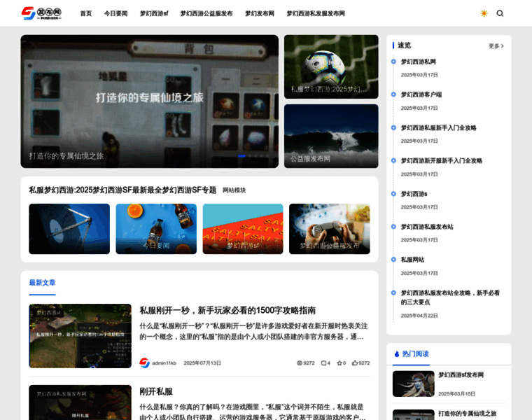The width and height of the screenshot is (532, 420).
Task: Open thumbnail of 刚开私服 article
Action: [x=80, y=402]
